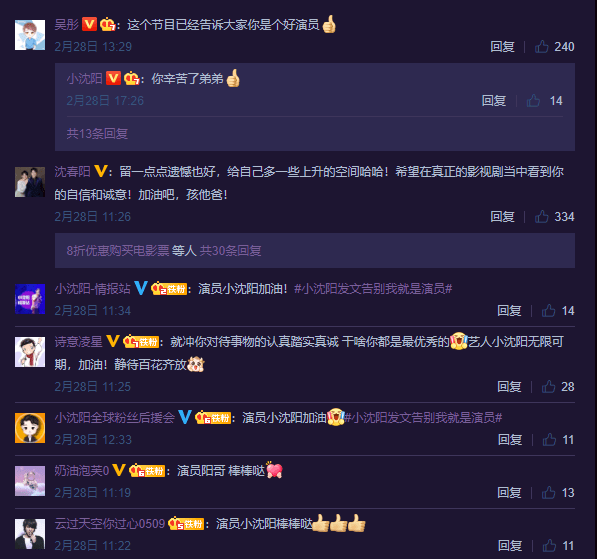This screenshot has height=559, width=597.
Task: Open 小沈阳全球粉丝后援会's avatar
Action: tap(30, 428)
